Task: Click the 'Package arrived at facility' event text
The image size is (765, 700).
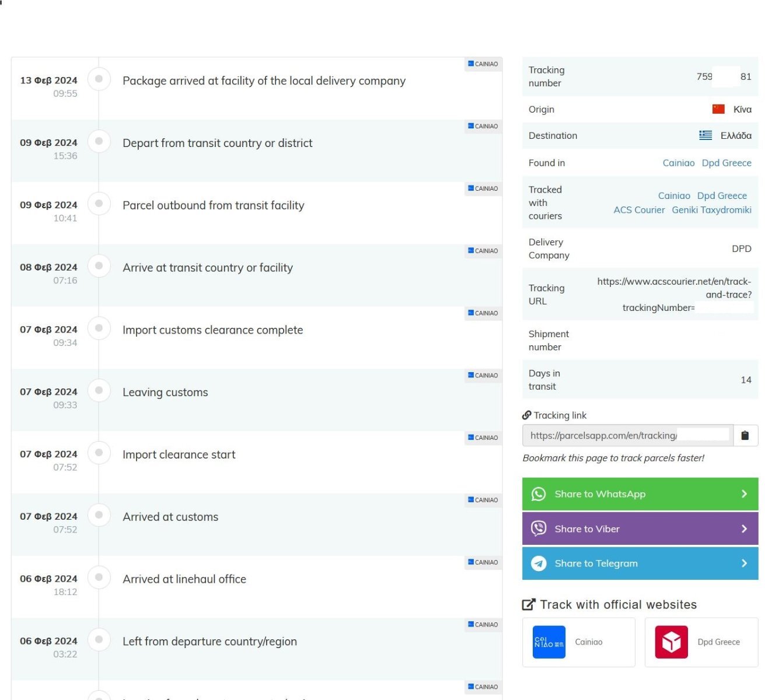Action: coord(264,81)
